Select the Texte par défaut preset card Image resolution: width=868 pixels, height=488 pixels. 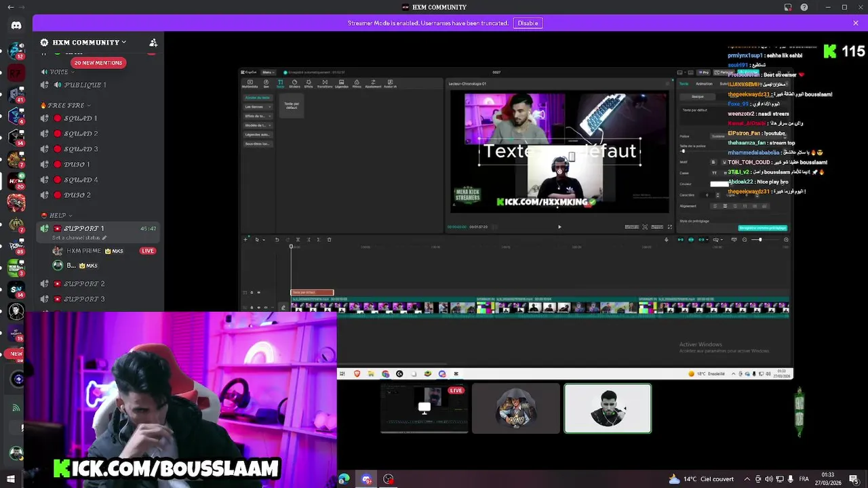[x=292, y=106]
